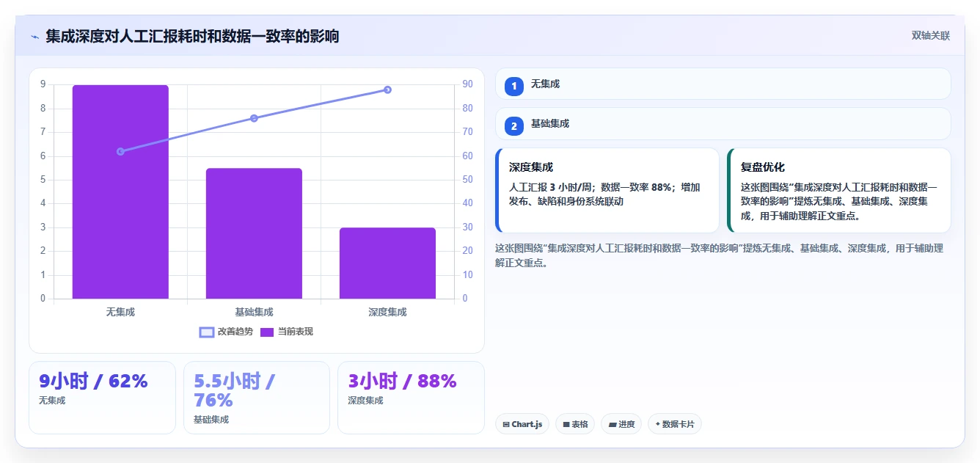Screen dimensions: 980x463
Task: Click the icon in the 表格 tag
Action: tap(566, 424)
